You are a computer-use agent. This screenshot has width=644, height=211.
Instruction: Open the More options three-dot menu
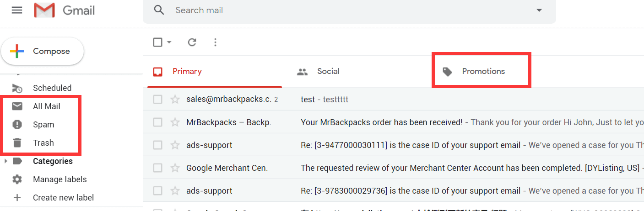pyautogui.click(x=216, y=42)
